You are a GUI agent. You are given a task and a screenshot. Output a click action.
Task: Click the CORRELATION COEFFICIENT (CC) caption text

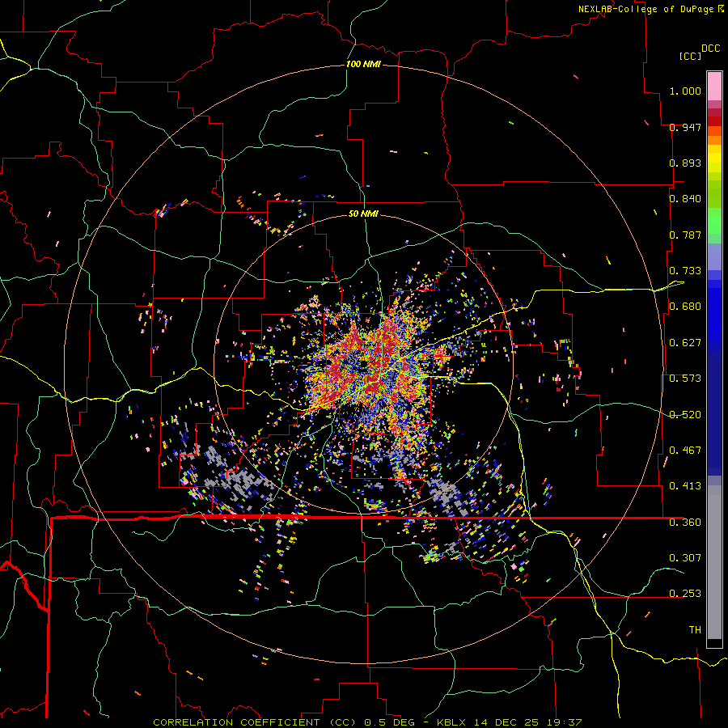[x=256, y=722]
